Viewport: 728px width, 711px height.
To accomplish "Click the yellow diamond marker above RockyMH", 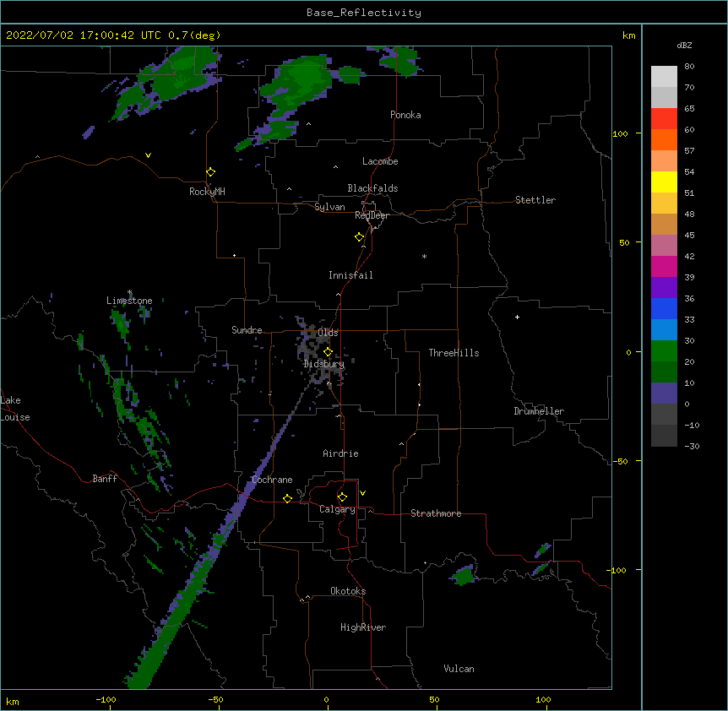I will click(211, 172).
